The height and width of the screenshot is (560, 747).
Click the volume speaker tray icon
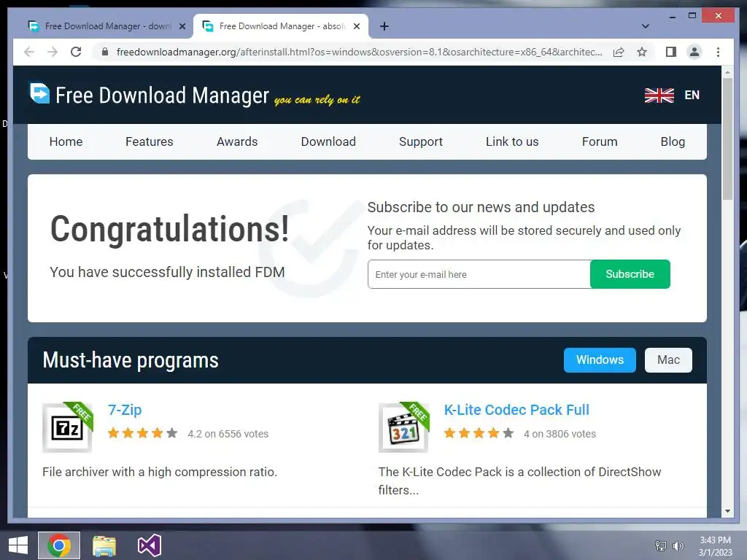[678, 545]
